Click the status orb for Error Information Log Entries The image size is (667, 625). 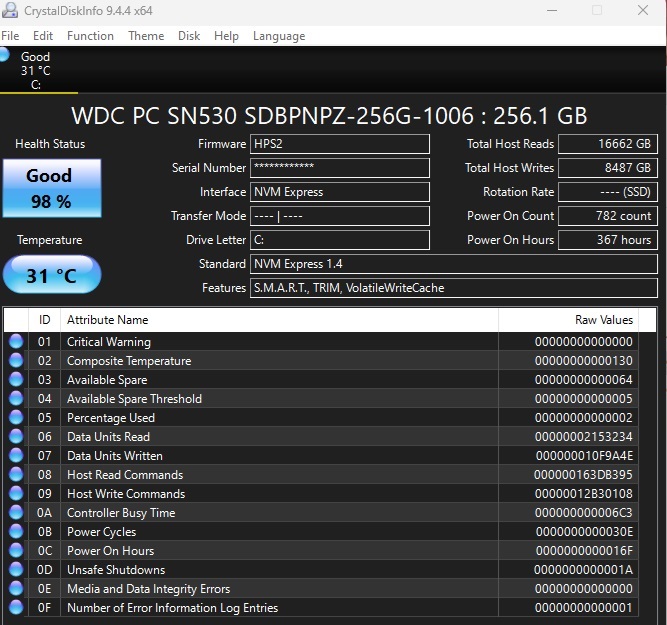[16, 607]
